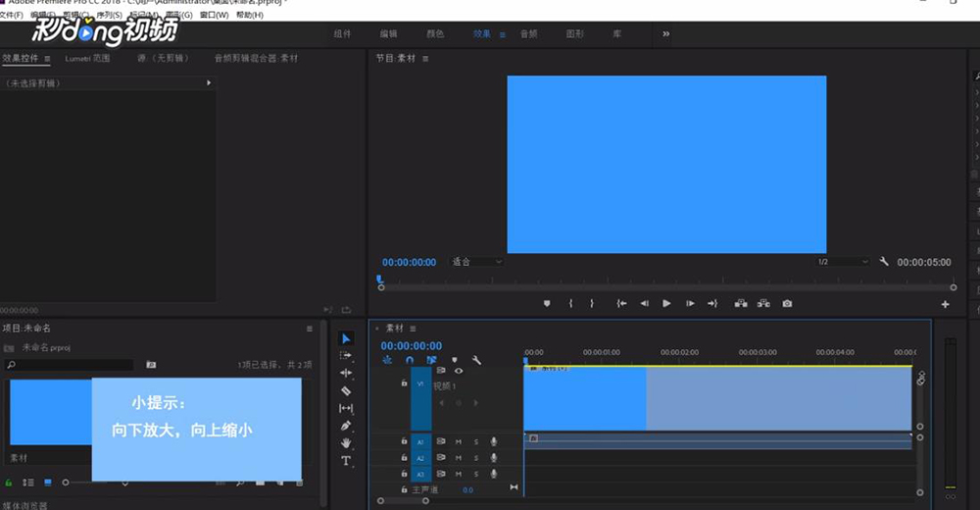The height and width of the screenshot is (510, 980).
Task: Switch to the 音频 workspace
Action: [x=529, y=33]
